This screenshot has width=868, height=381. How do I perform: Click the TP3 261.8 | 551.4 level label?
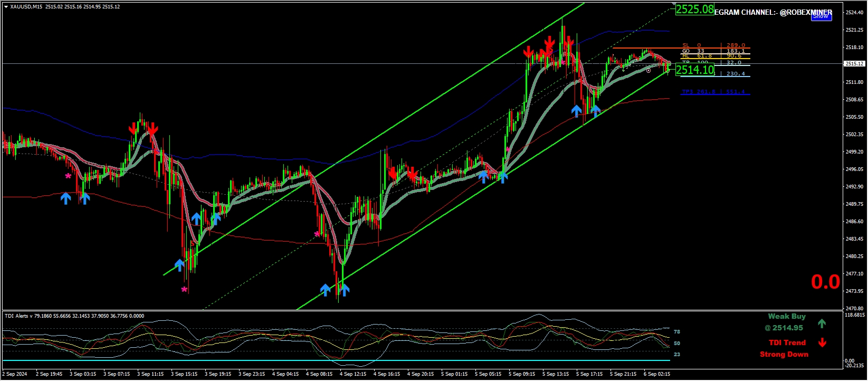pyautogui.click(x=714, y=92)
